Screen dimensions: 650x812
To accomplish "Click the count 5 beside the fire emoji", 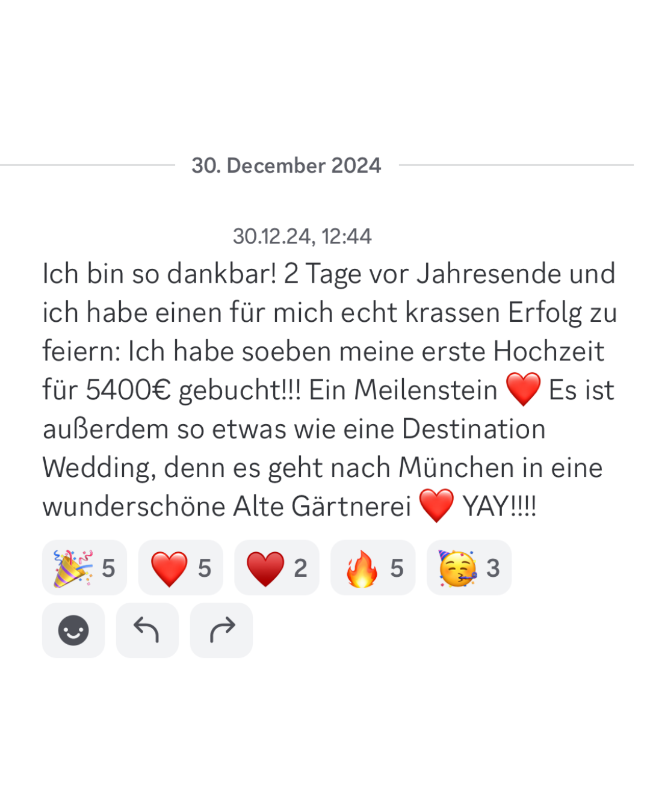I will coord(397,568).
